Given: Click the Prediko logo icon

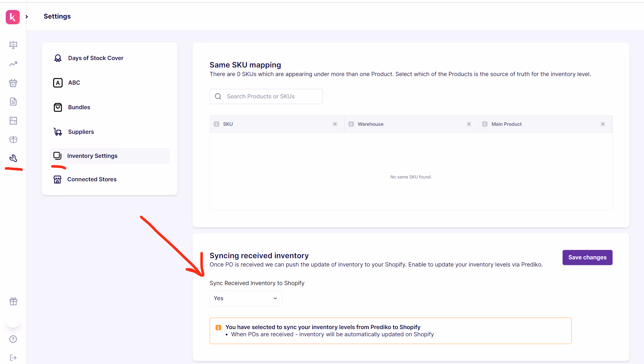Looking at the screenshot, I should [13, 17].
